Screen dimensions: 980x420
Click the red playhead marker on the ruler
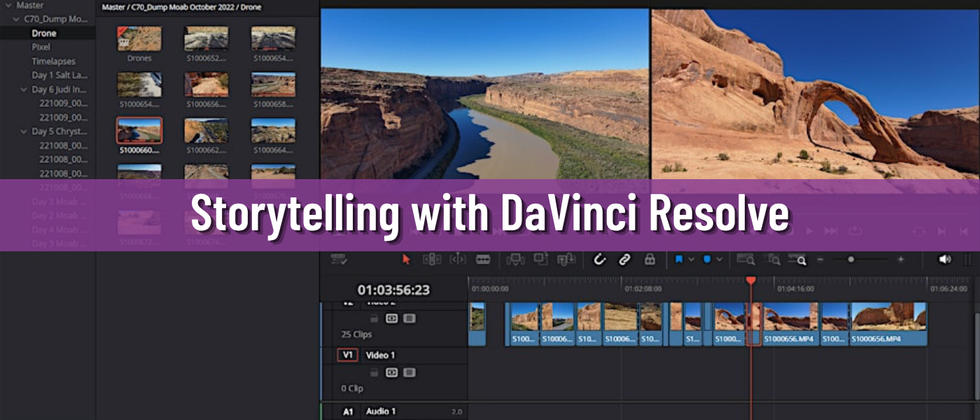[x=751, y=280]
